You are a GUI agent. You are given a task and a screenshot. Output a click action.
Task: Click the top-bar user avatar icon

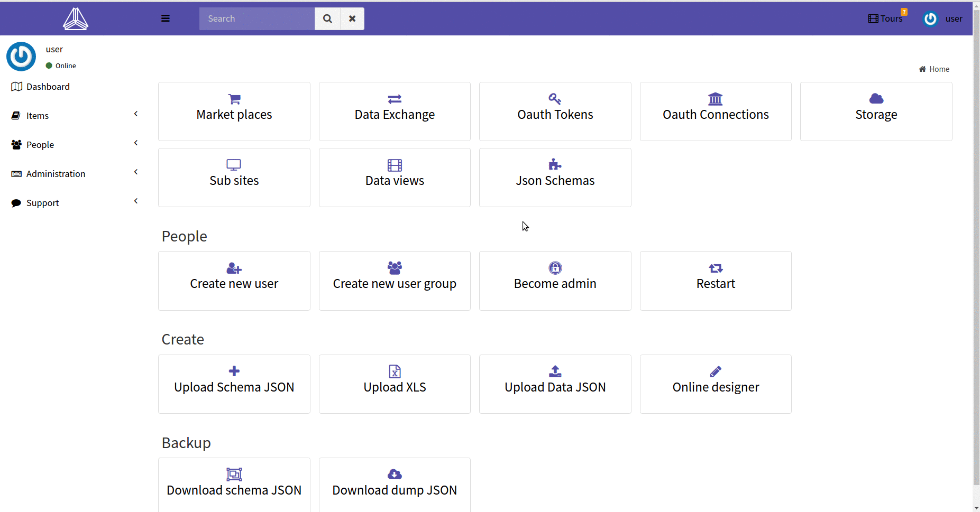tap(930, 19)
